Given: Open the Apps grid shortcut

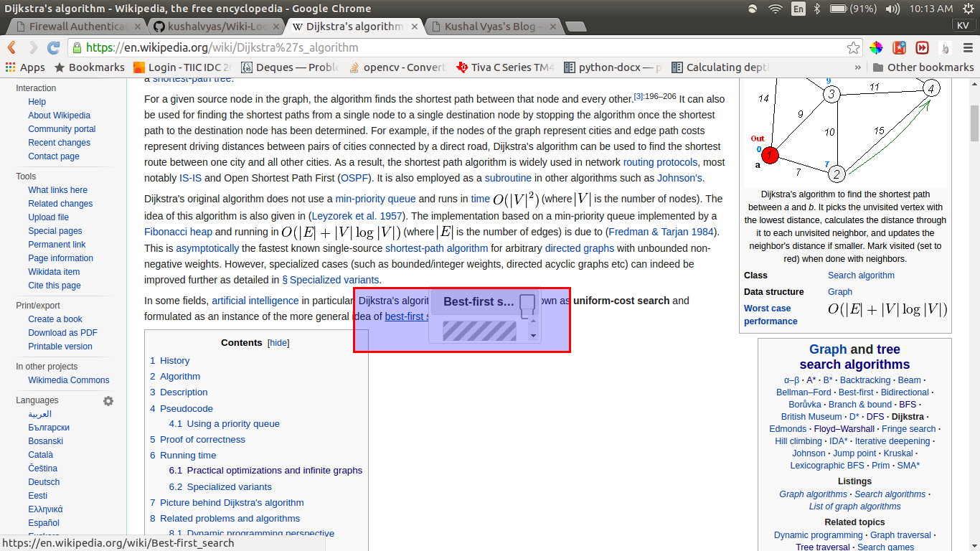Looking at the screenshot, I should click(25, 67).
